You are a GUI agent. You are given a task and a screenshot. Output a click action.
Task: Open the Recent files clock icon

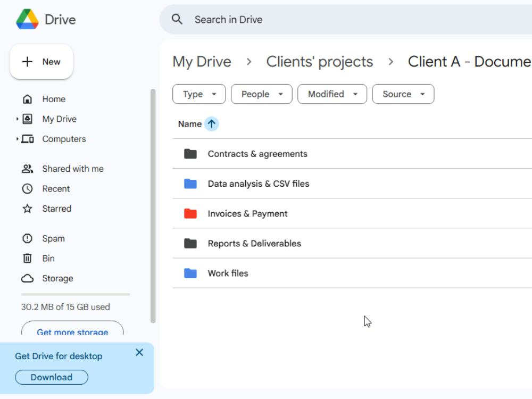pos(27,189)
